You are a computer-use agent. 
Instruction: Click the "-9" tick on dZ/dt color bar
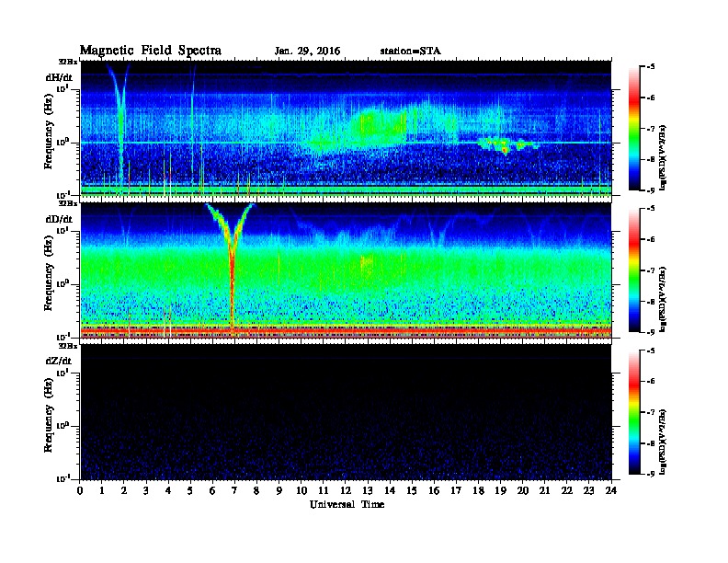650,474
